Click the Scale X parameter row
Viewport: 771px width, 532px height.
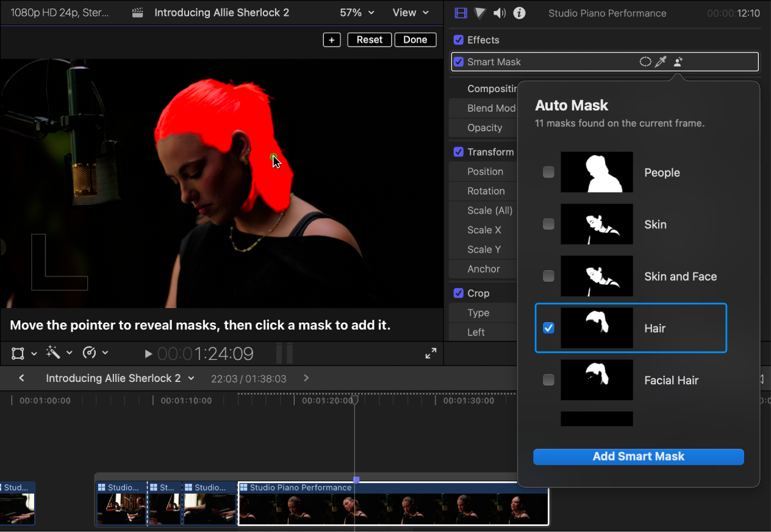tap(483, 230)
